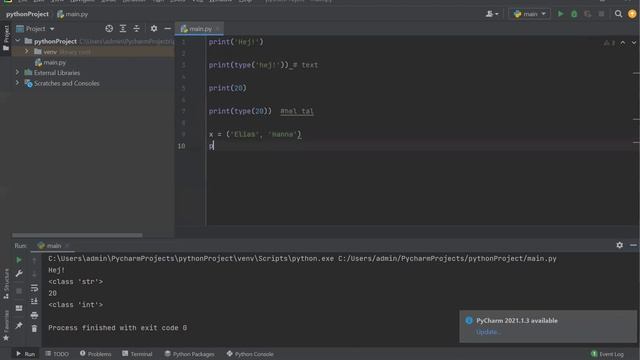
Task: Click Expand All in Project panel
Action: (122, 29)
